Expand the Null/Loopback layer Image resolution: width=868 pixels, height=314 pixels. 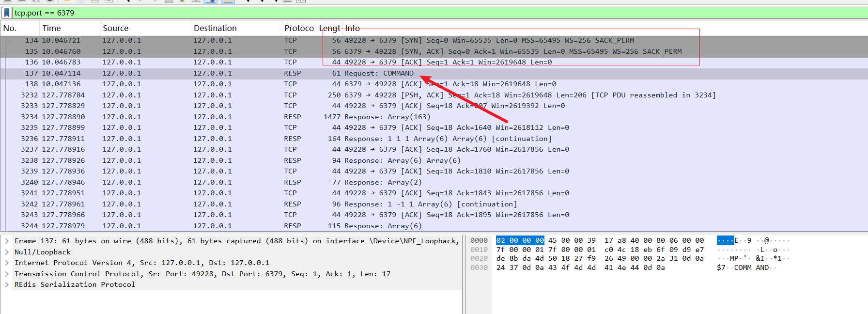pyautogui.click(x=7, y=252)
